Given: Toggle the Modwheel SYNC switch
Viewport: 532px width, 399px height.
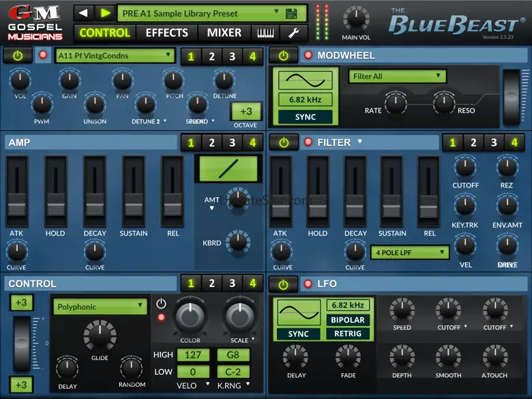Looking at the screenshot, I should pos(306,117).
